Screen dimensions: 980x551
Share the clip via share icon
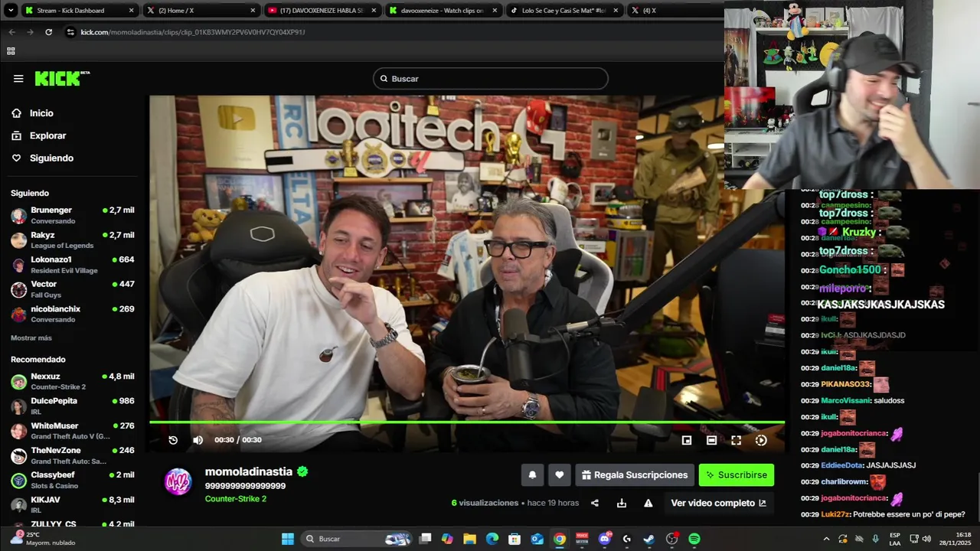pos(595,503)
